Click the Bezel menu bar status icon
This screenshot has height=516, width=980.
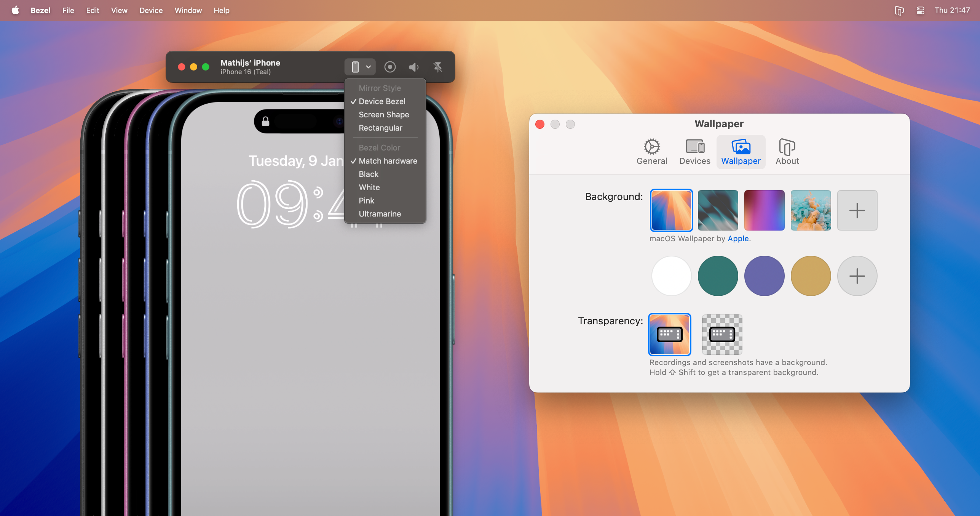(899, 10)
